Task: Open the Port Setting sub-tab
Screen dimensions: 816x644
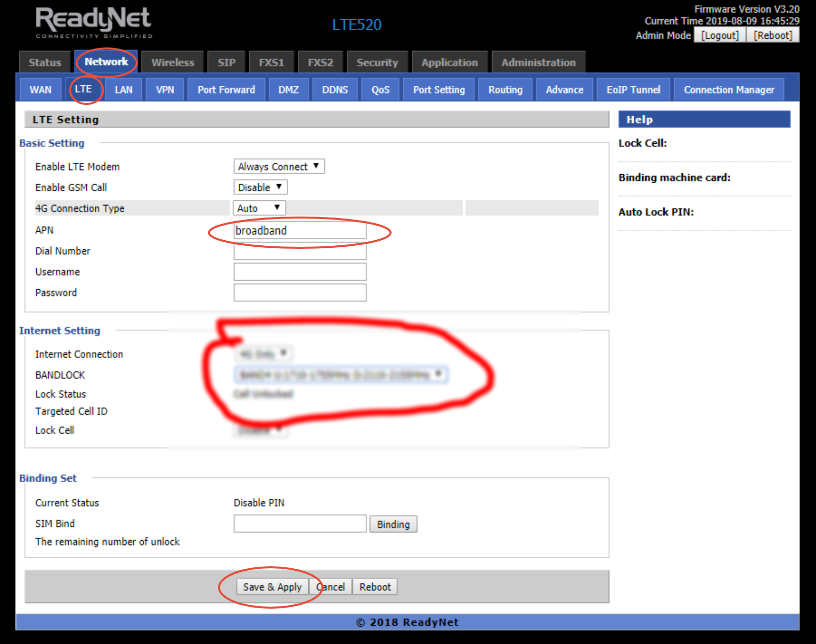Action: tap(439, 90)
